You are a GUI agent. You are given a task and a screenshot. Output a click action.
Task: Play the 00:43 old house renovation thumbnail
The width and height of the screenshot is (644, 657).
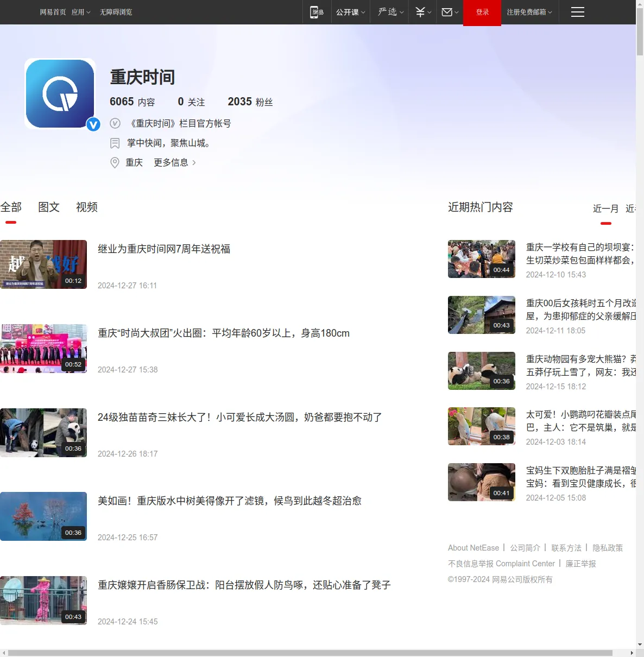click(482, 315)
